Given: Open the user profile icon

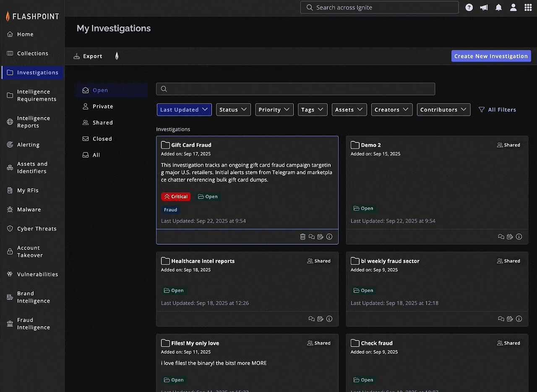Looking at the screenshot, I should pos(513,8).
